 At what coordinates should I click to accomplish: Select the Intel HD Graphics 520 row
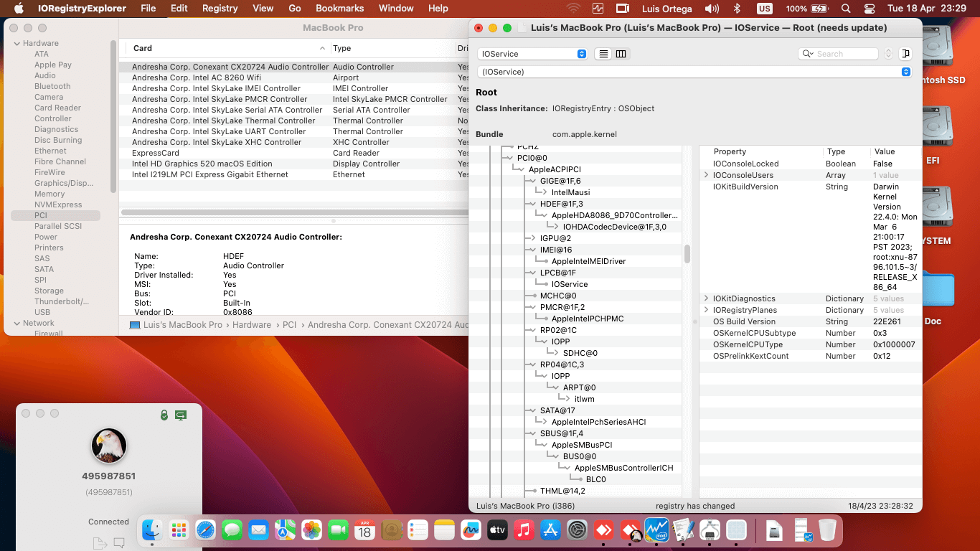pyautogui.click(x=294, y=164)
